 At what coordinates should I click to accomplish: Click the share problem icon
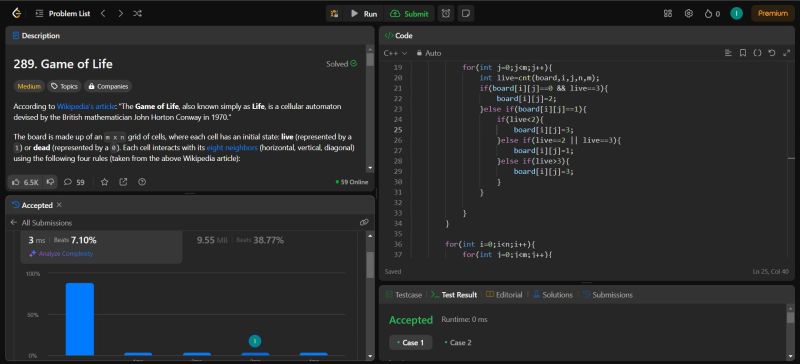[123, 182]
